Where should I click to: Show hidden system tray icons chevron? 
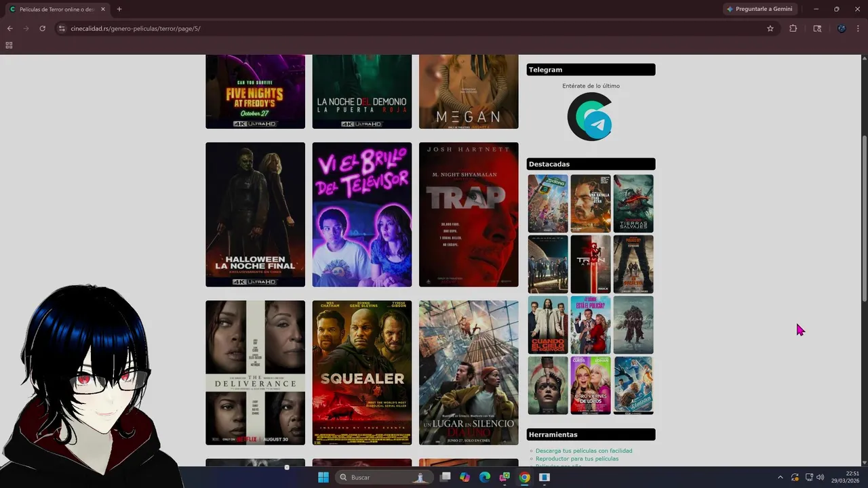(x=780, y=477)
